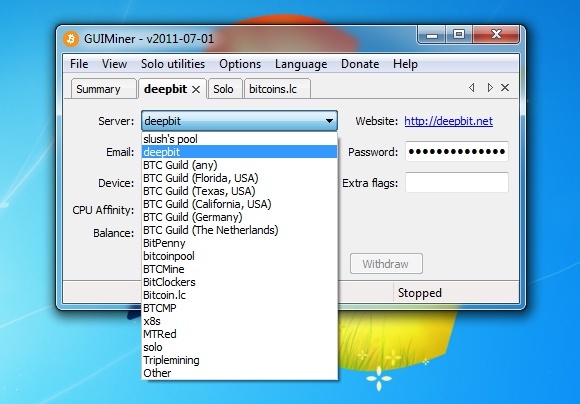Screen dimensions: 580x404
Task: Open the http://deepbit.net website link
Action: [448, 121]
